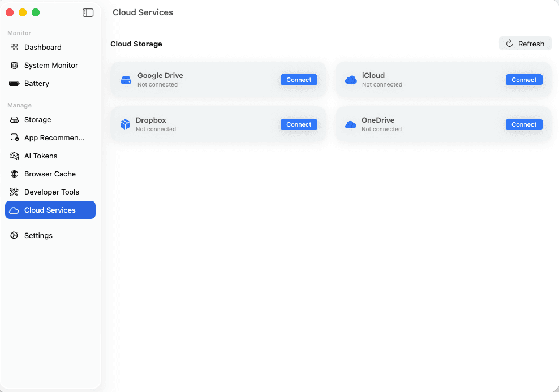Viewport: 559px width, 392px height.
Task: Open App Recommendations
Action: tap(51, 137)
